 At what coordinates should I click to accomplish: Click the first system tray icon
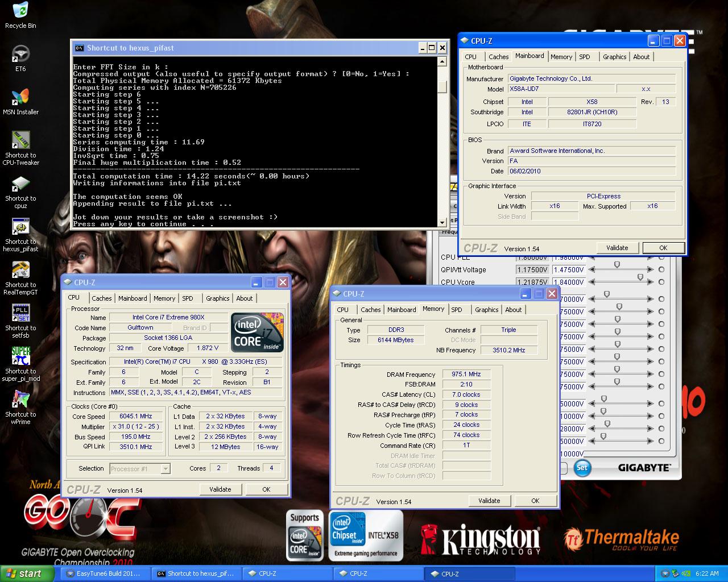coord(664,573)
